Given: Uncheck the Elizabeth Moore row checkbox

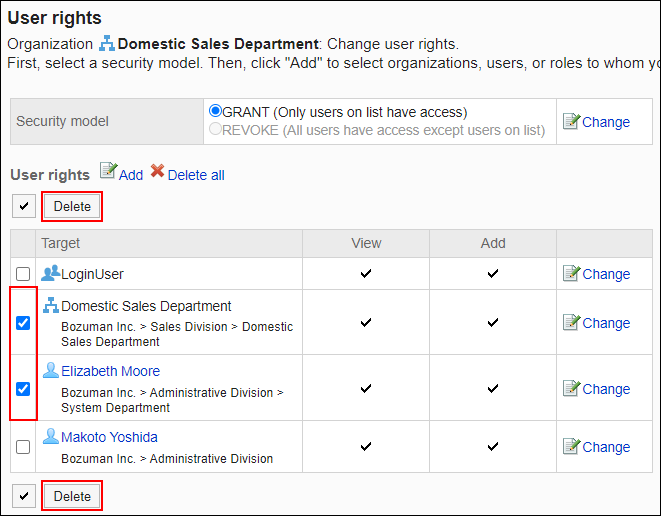Looking at the screenshot, I should point(23,389).
